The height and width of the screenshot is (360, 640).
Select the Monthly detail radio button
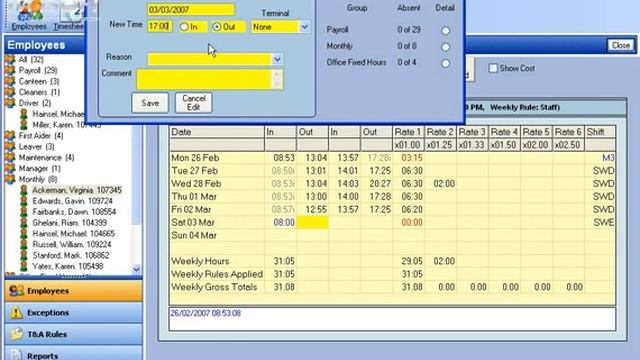445,47
